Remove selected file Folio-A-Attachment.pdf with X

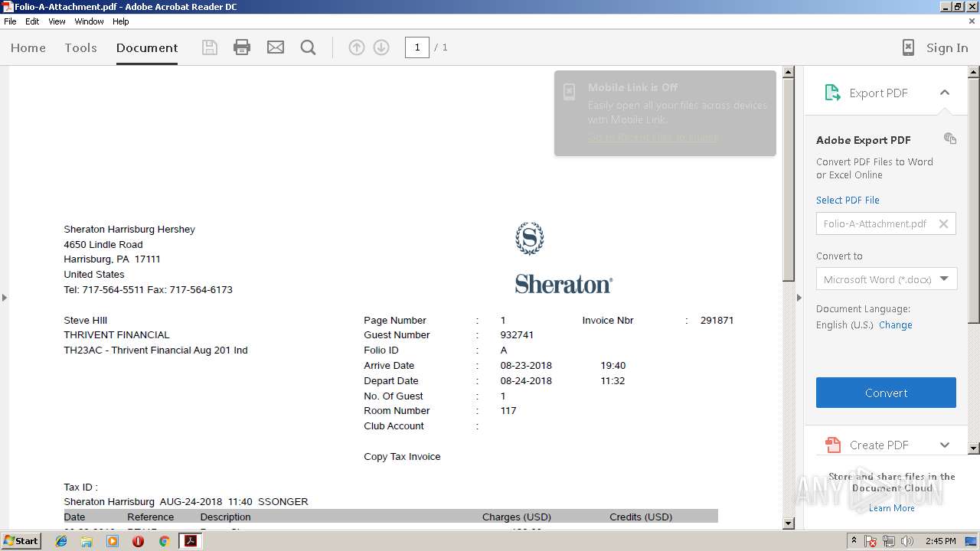tap(943, 223)
